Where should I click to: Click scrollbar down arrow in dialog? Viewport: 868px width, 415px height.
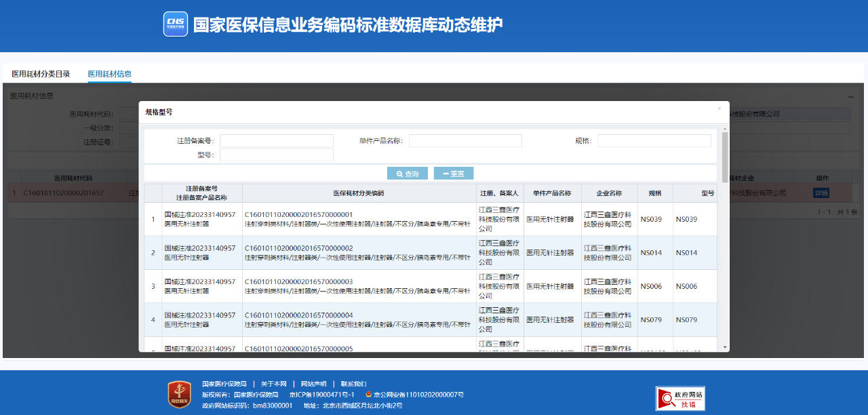click(725, 347)
